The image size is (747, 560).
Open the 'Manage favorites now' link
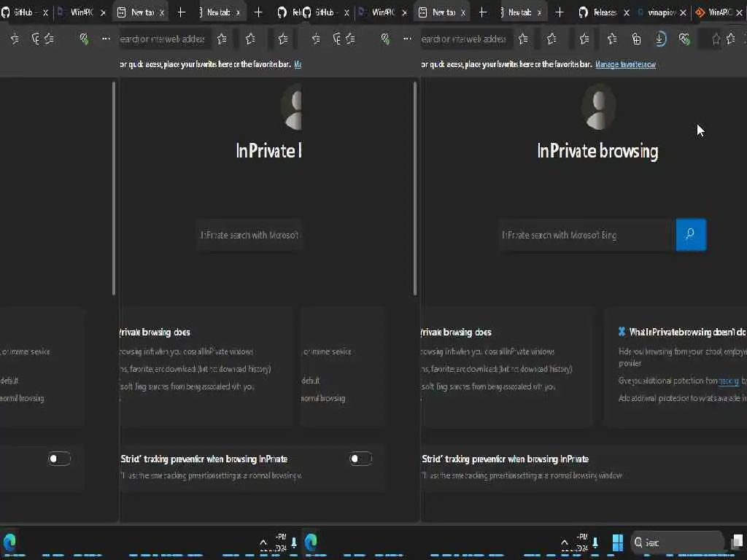coord(625,64)
